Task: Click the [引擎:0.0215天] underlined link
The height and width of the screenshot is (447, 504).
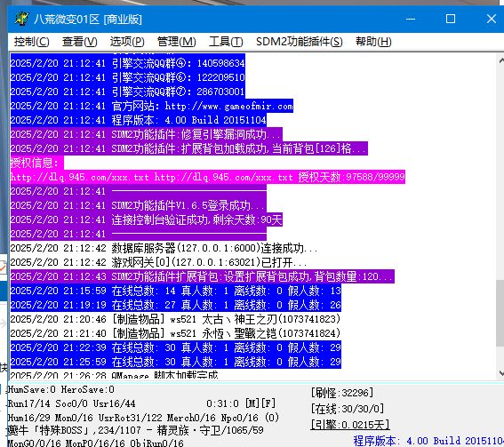Action: tap(350, 425)
